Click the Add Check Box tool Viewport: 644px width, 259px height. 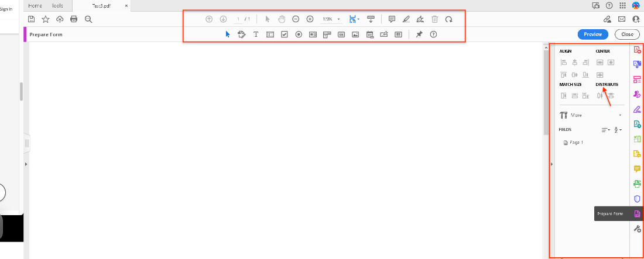[x=285, y=34]
